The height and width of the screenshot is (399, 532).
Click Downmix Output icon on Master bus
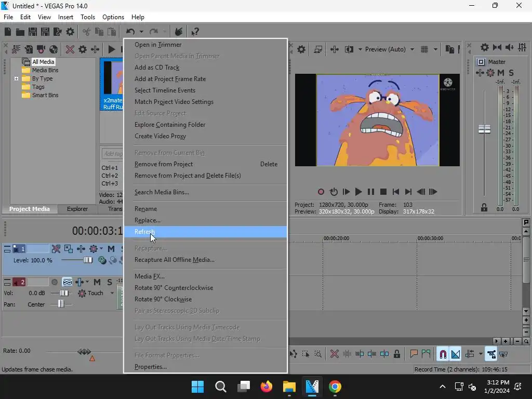pyautogui.click(x=497, y=47)
